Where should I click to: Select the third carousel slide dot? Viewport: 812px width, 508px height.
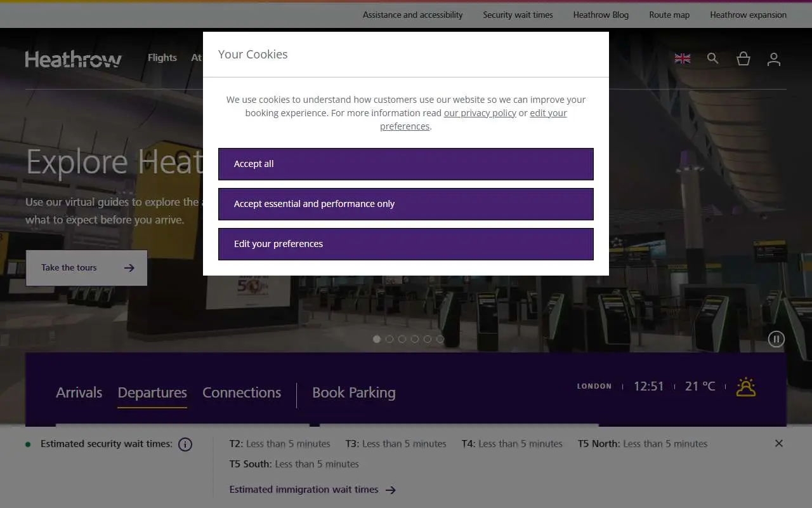(402, 339)
